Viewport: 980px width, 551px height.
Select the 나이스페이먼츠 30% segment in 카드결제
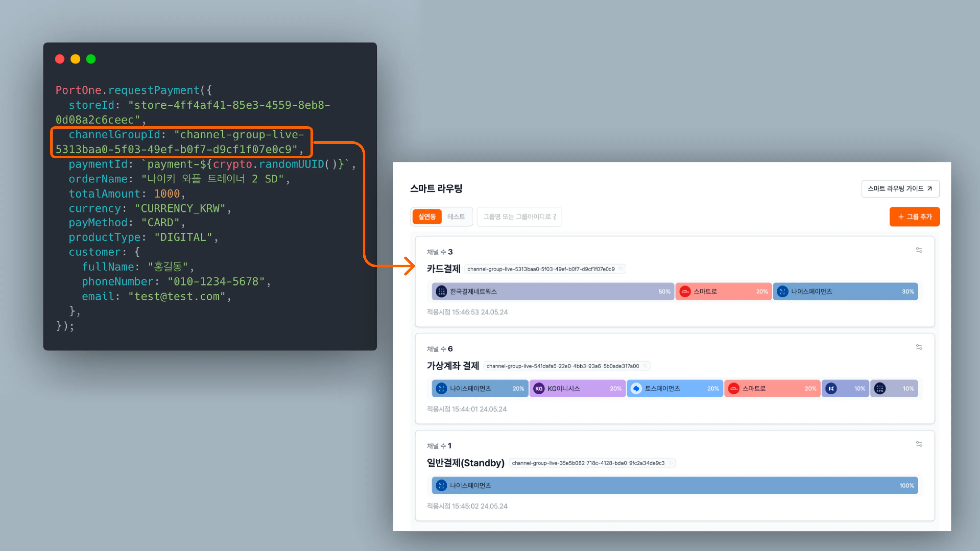pyautogui.click(x=845, y=292)
